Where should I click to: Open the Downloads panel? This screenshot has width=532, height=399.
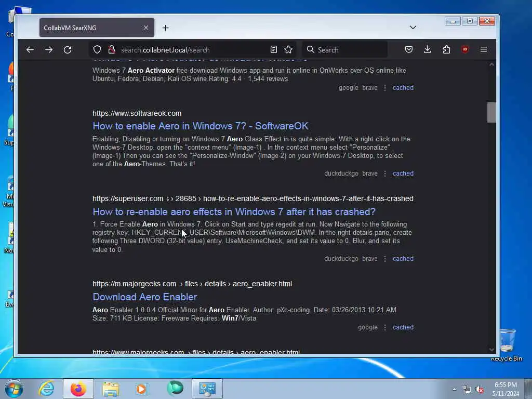pyautogui.click(x=428, y=50)
